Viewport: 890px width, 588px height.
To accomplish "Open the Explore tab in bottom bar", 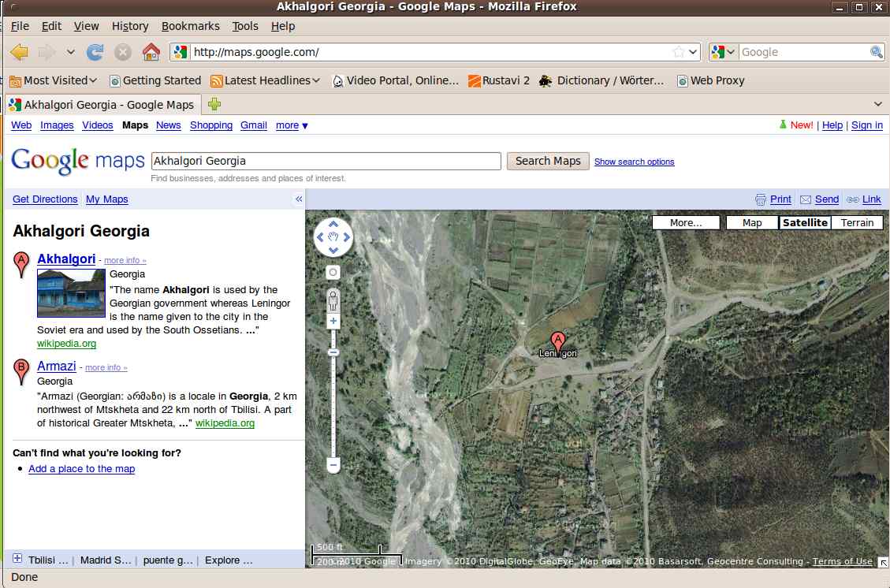I will [228, 560].
